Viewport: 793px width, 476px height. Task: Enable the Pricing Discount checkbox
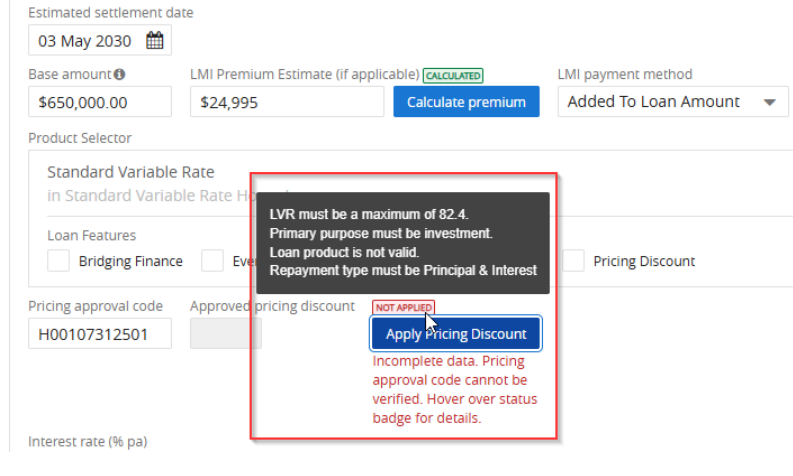pos(574,261)
